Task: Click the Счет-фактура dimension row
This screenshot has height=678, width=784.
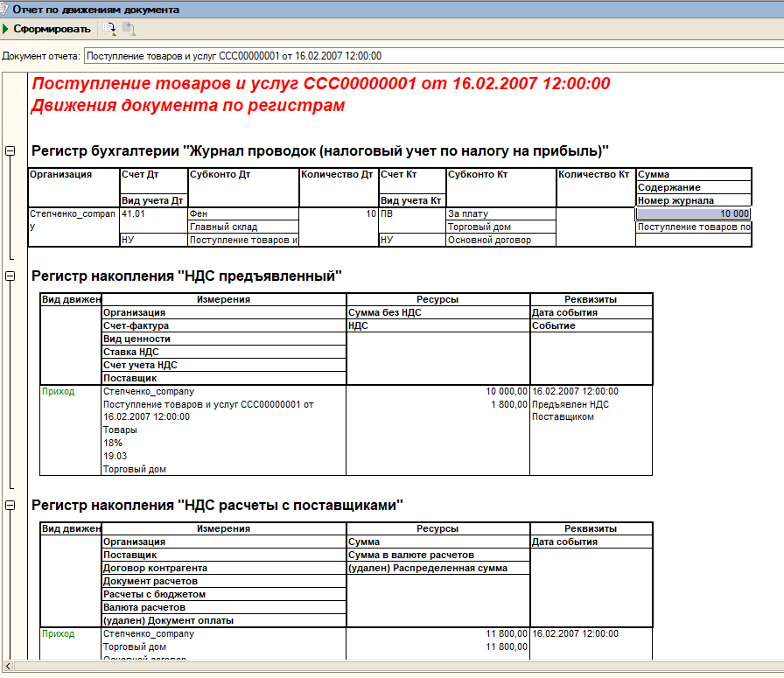Action: (223, 325)
